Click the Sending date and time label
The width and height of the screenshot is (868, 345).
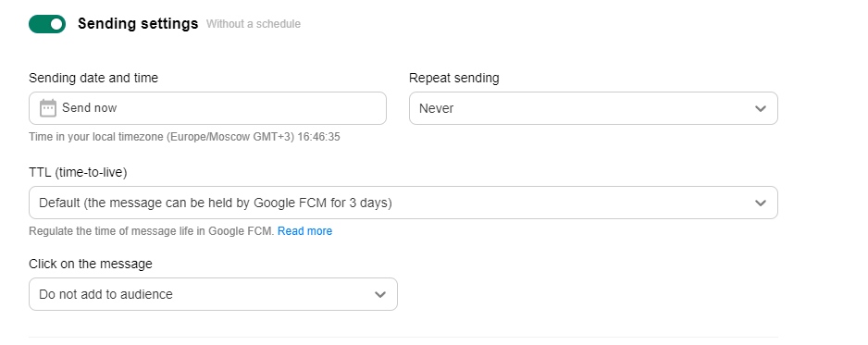tap(93, 78)
